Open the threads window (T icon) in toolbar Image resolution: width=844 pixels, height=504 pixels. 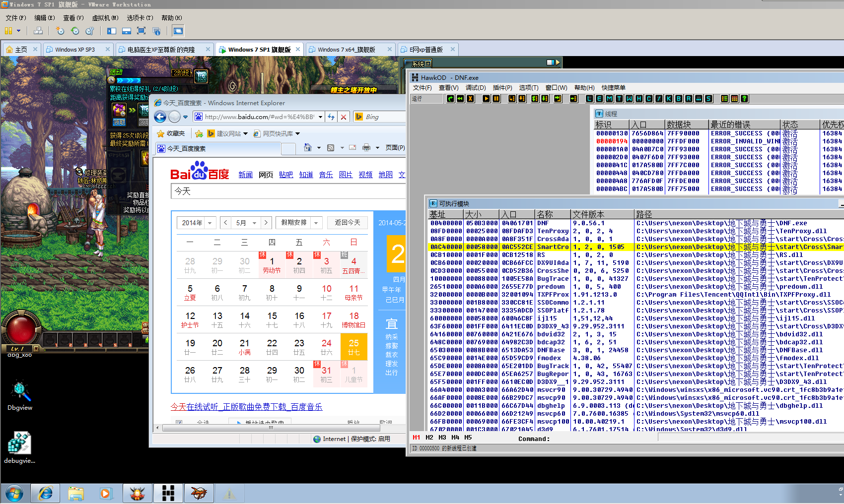click(619, 99)
